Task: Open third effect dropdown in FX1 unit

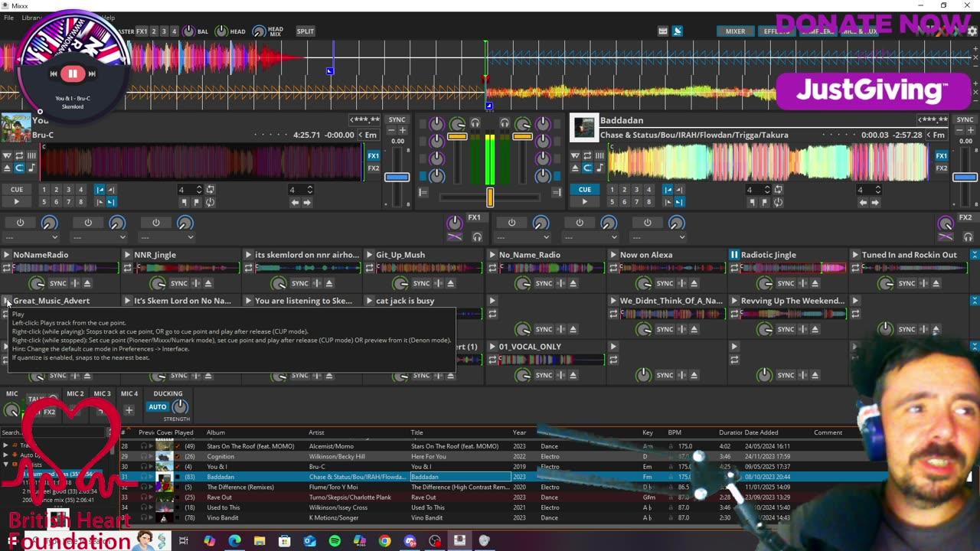Action: tap(166, 236)
